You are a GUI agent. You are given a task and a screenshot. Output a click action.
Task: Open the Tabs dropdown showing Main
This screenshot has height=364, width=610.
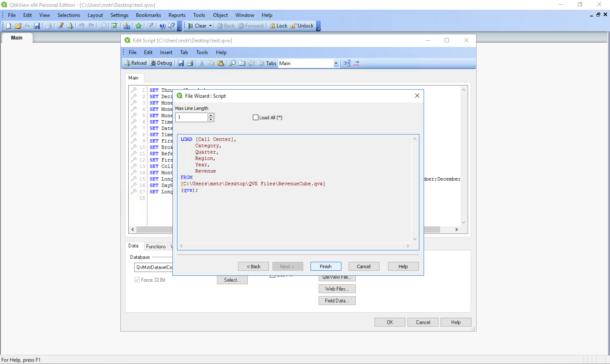[335, 63]
